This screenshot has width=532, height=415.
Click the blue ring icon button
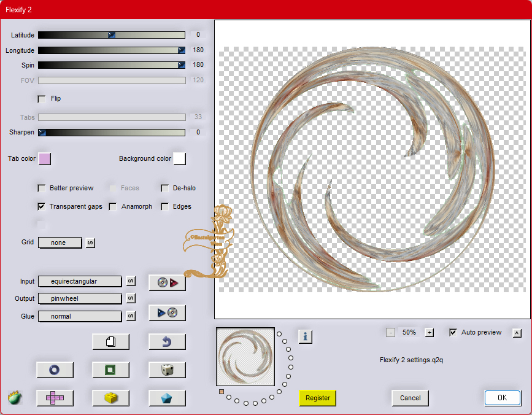tap(55, 370)
